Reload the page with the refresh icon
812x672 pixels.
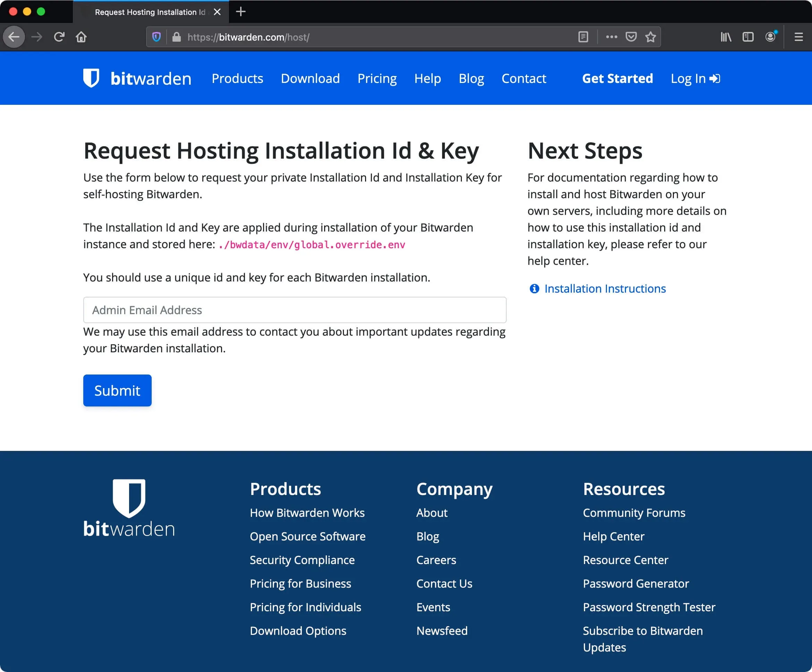click(x=59, y=37)
